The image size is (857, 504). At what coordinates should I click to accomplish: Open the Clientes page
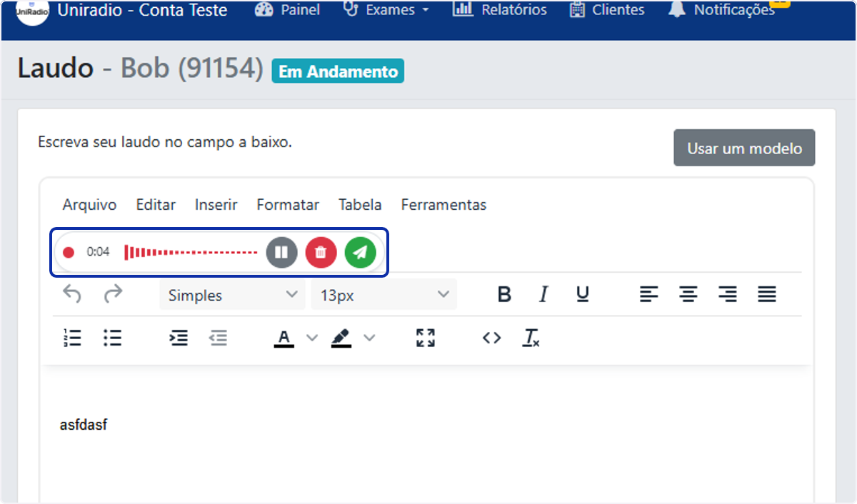[607, 10]
